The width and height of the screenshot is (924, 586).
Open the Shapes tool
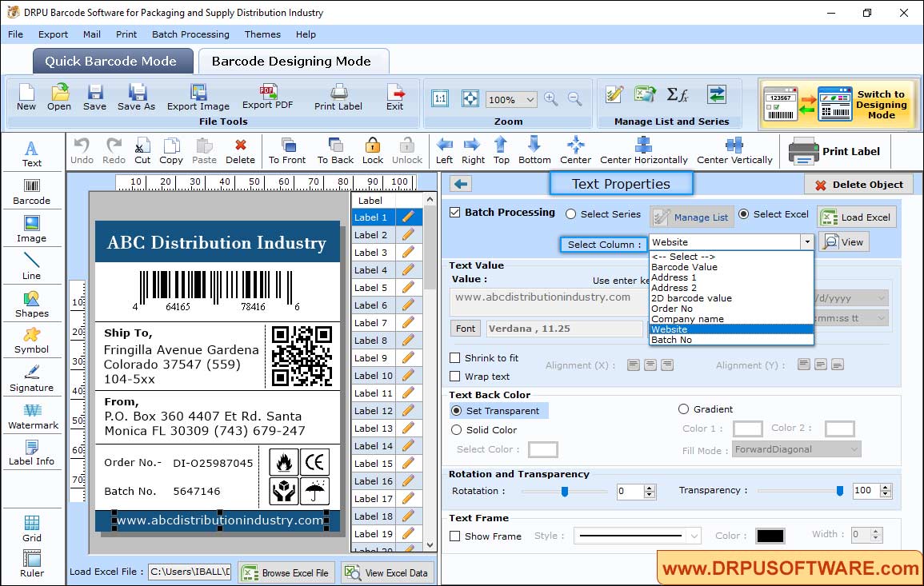[x=32, y=305]
